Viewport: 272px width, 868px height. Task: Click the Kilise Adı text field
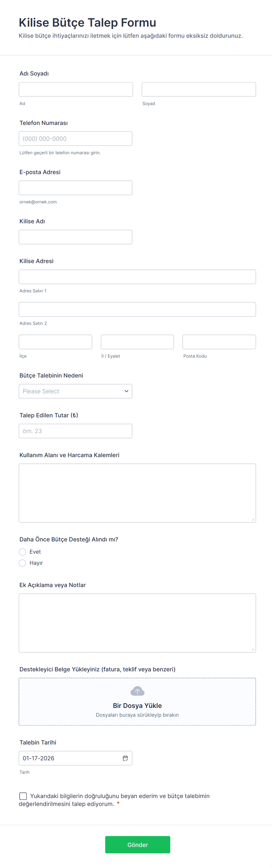coord(75,237)
